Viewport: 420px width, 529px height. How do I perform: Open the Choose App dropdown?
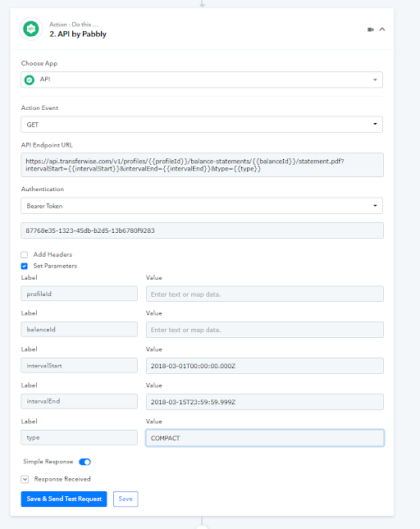[202, 80]
